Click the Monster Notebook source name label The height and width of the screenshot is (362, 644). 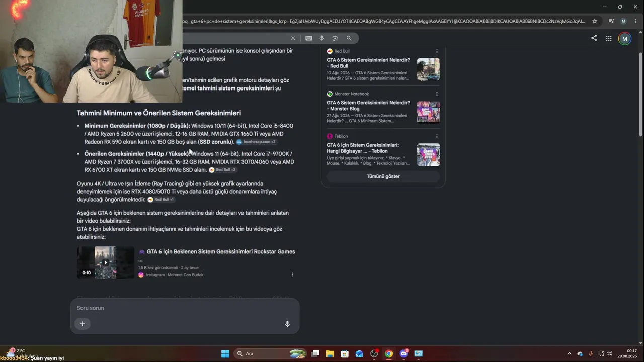pyautogui.click(x=351, y=94)
